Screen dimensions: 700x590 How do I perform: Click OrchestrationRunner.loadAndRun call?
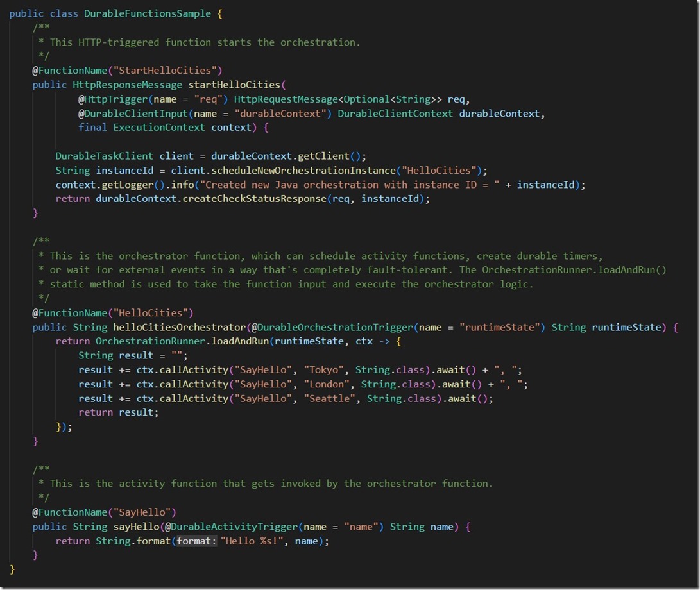coord(182,341)
